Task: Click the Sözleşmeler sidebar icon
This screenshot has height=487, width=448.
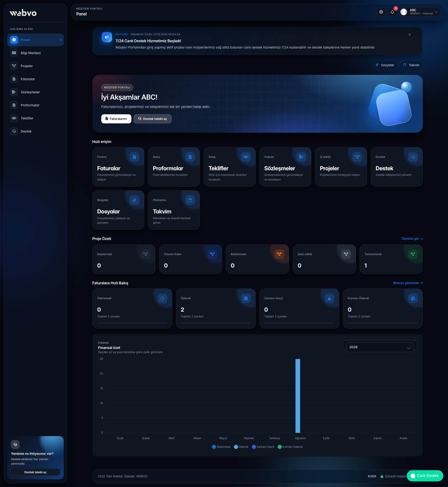Action: [x=14, y=92]
